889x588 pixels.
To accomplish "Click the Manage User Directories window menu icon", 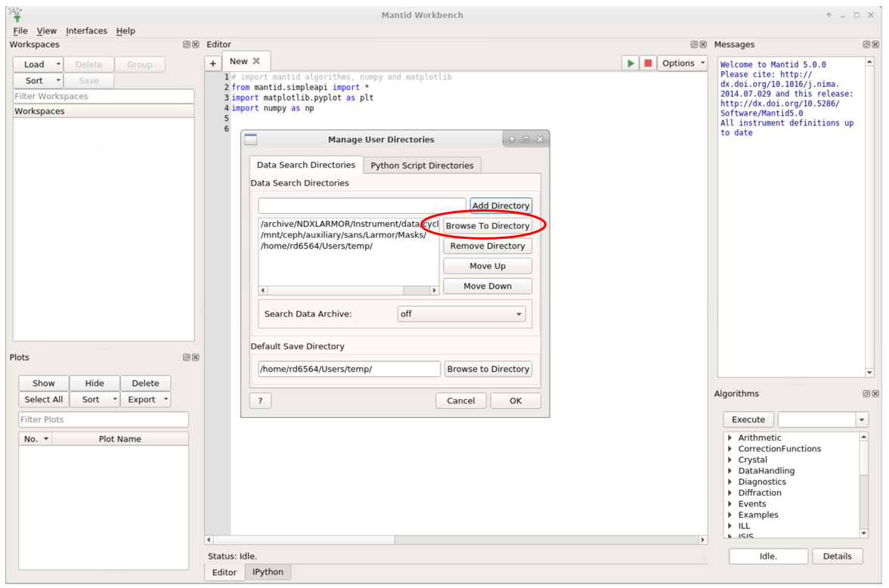I will click(x=251, y=140).
